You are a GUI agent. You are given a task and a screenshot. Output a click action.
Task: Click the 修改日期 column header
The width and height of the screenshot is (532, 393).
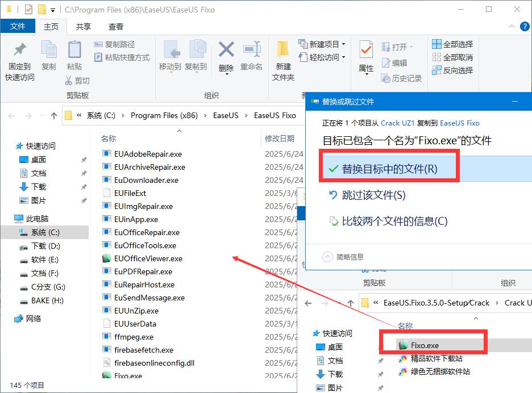click(280, 139)
